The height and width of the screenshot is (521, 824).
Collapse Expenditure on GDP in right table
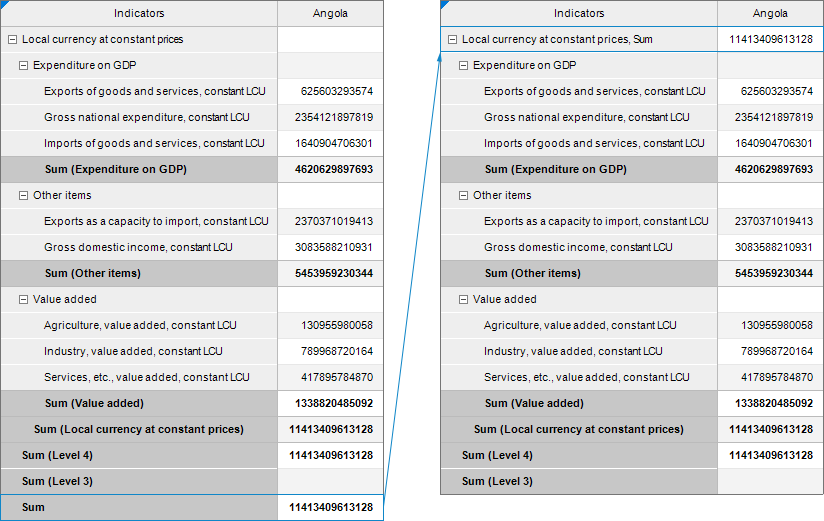[463, 66]
